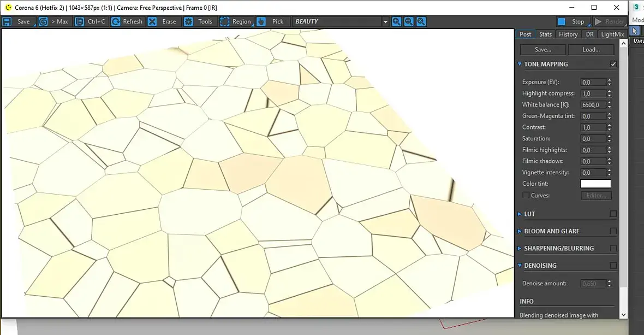Image resolution: width=644 pixels, height=335 pixels.
Task: Click the Highlight compress value field
Action: (x=593, y=93)
